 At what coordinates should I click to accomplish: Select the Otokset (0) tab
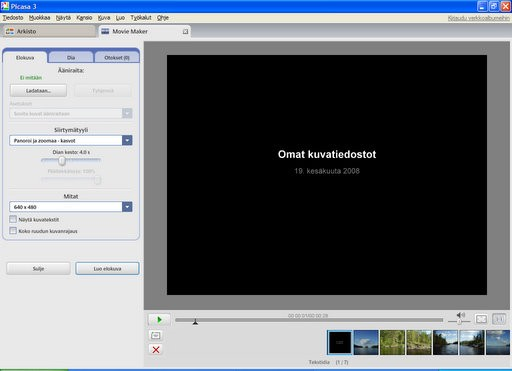(x=117, y=58)
